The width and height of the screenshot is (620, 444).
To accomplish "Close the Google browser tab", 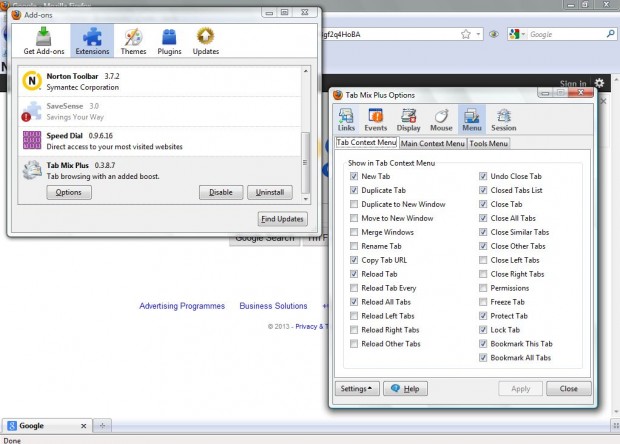I will [x=83, y=426].
